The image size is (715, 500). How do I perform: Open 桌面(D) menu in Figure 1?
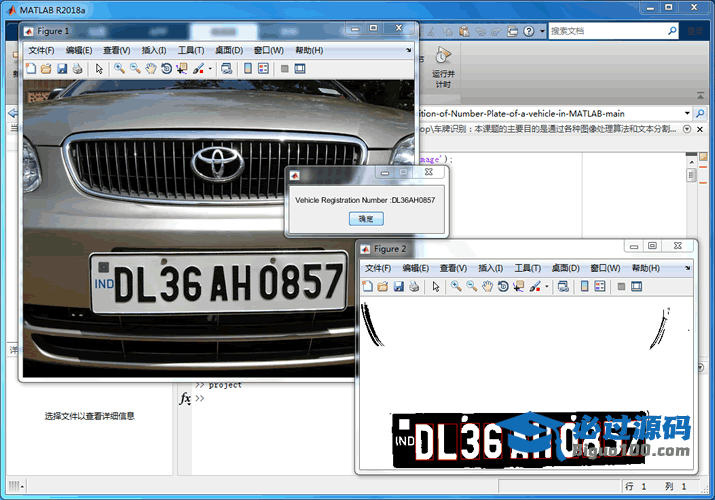tap(229, 50)
